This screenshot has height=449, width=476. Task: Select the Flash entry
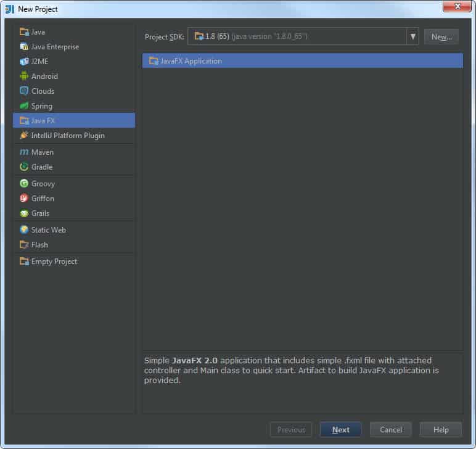point(74,245)
